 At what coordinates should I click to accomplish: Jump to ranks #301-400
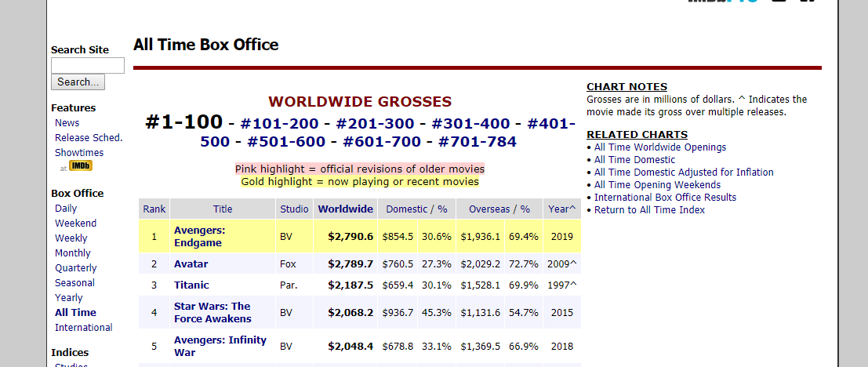click(x=470, y=123)
